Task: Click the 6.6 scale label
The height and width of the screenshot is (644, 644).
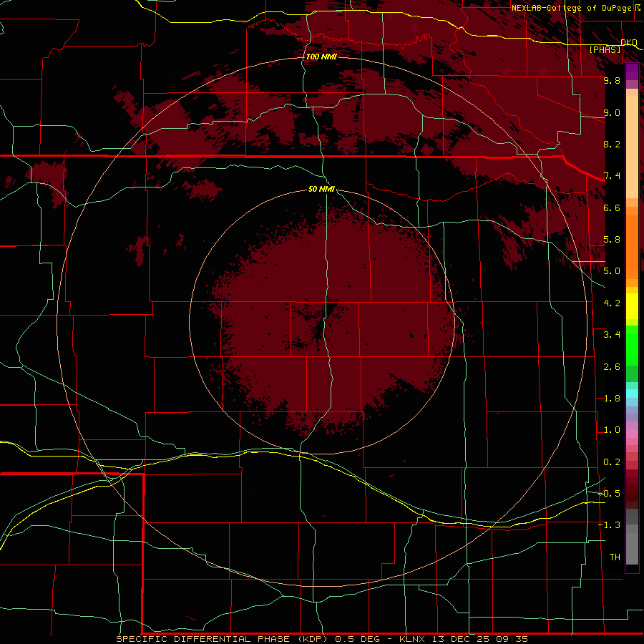Action: (612, 208)
